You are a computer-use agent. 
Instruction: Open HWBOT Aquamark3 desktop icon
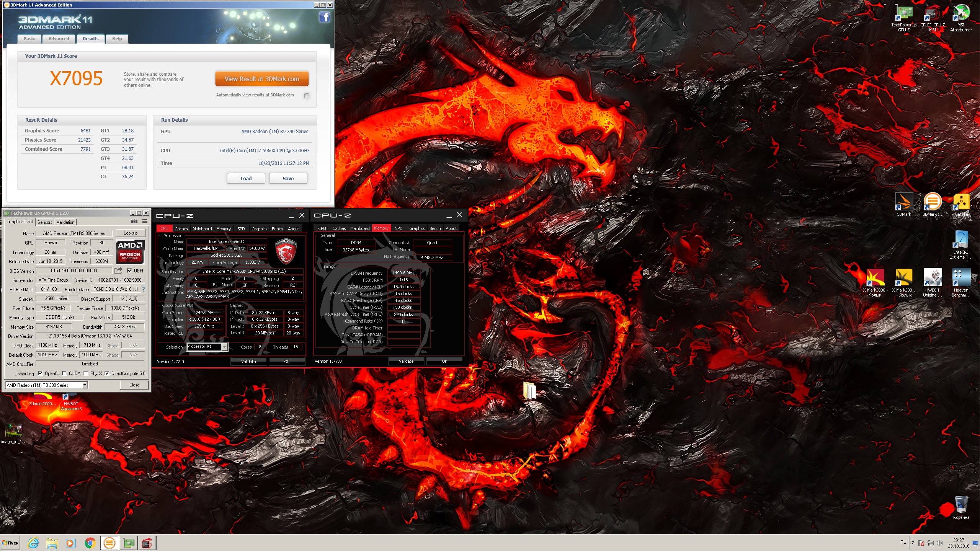(x=71, y=403)
